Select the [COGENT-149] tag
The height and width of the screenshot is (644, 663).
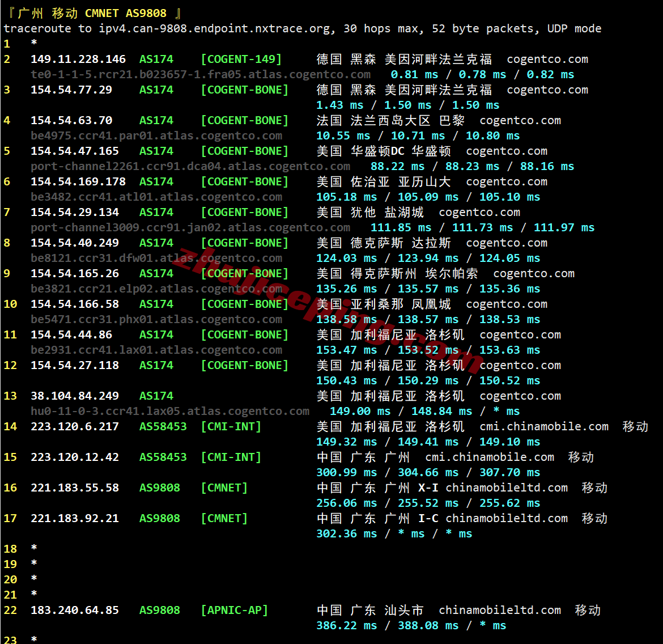241,59
